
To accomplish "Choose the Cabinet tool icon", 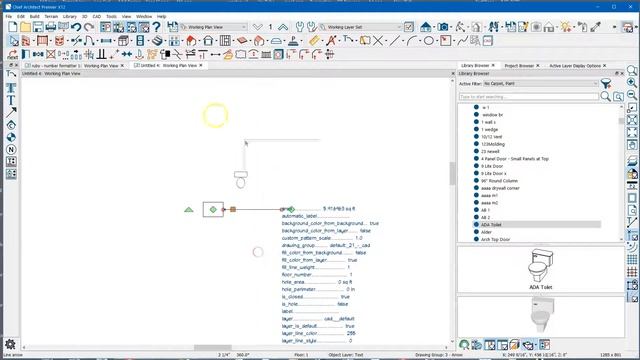I will click(123, 41).
